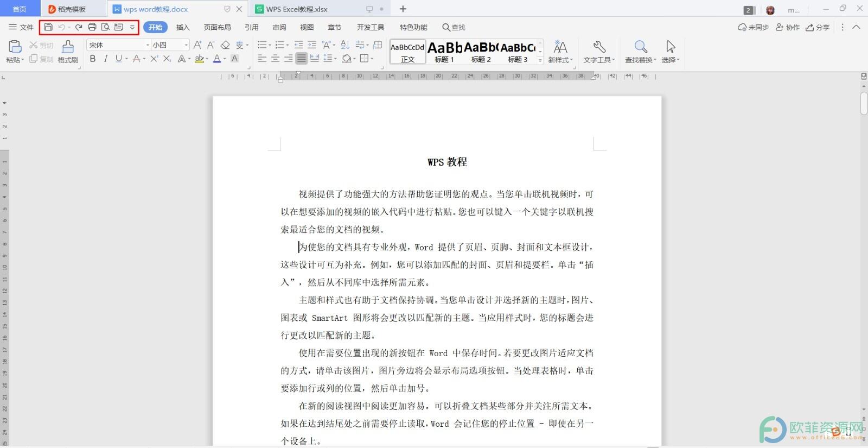This screenshot has width=868, height=448.
Task: Expand the styles gallery more arrow
Action: tap(540, 61)
